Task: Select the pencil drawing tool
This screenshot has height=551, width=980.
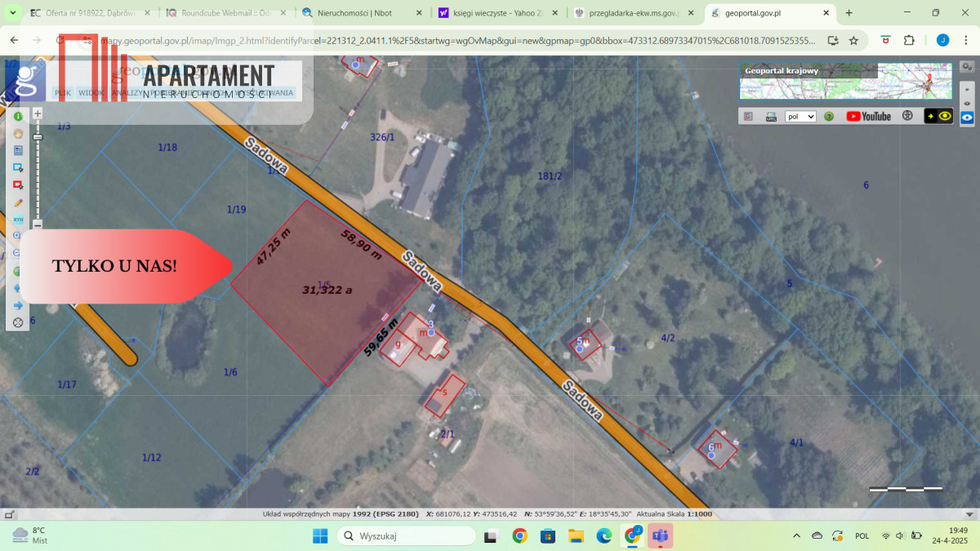Action: point(18,202)
